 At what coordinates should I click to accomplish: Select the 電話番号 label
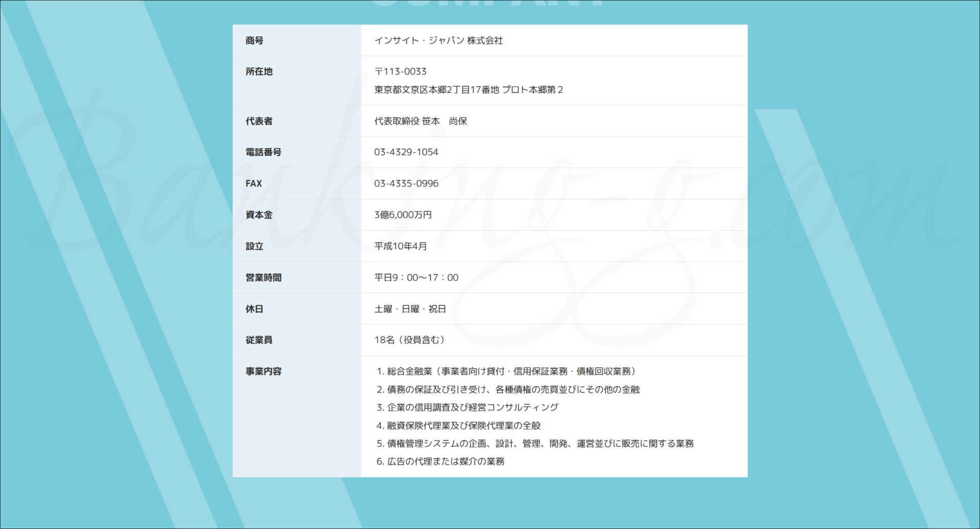(263, 152)
